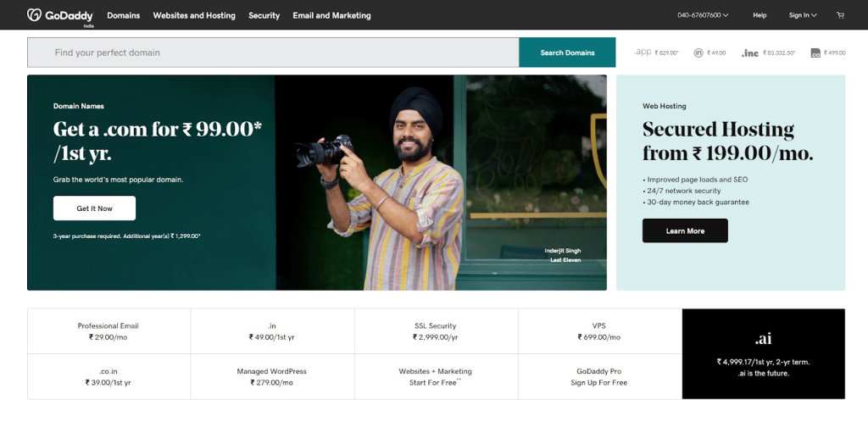Click the 'Get a .com for ₹99.00' headline

tap(157, 141)
